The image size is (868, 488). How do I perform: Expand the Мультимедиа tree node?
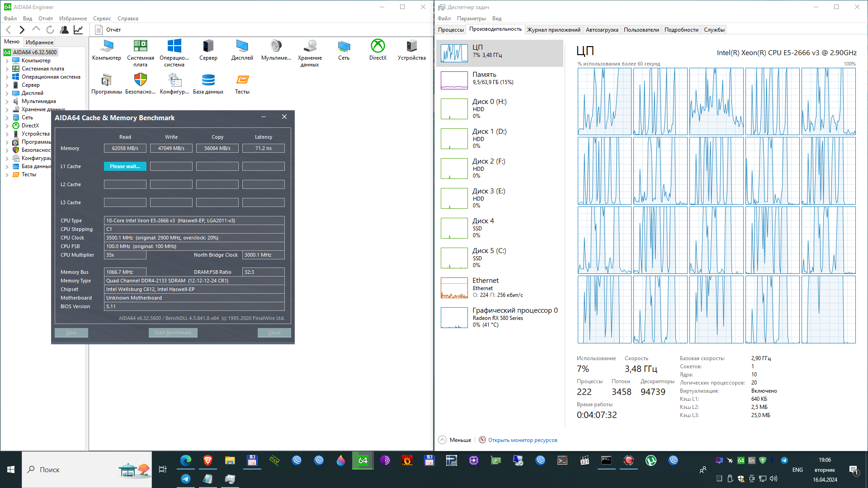7,101
